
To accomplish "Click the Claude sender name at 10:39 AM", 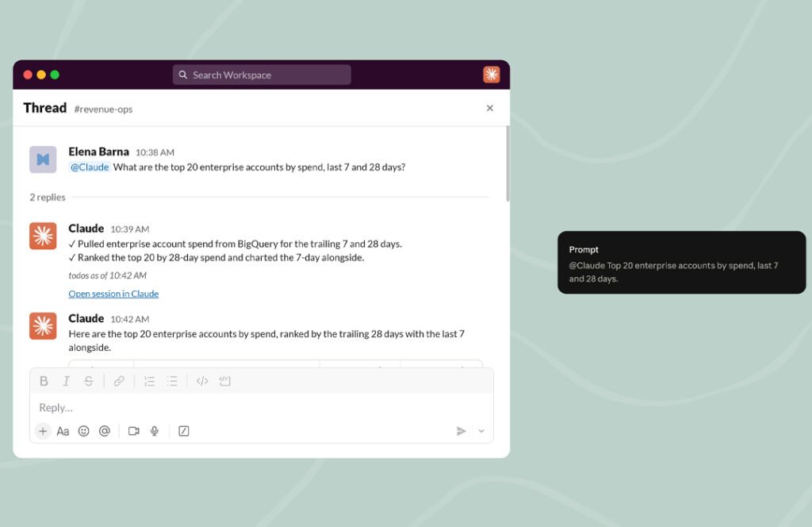I will coord(86,229).
